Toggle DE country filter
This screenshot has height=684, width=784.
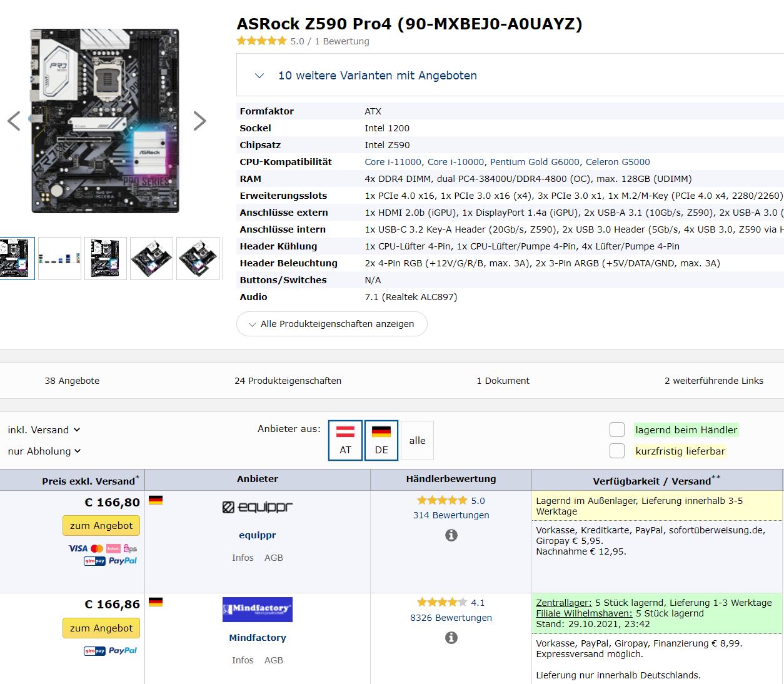click(381, 441)
